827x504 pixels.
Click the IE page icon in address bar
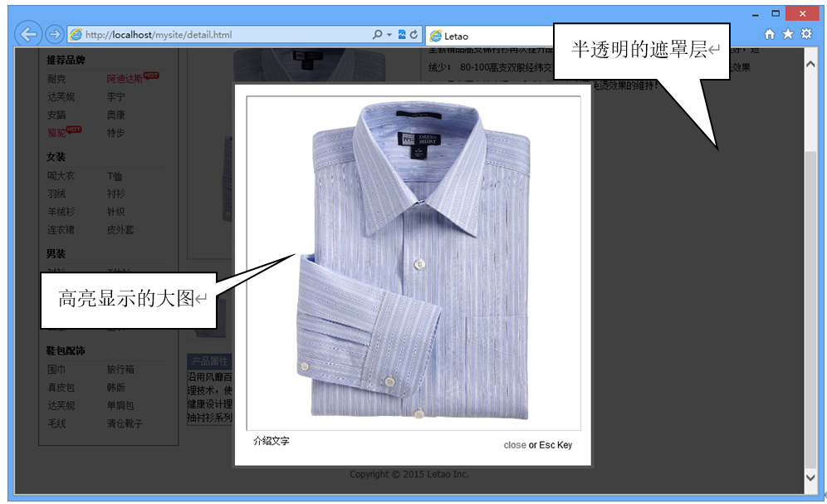(x=76, y=35)
